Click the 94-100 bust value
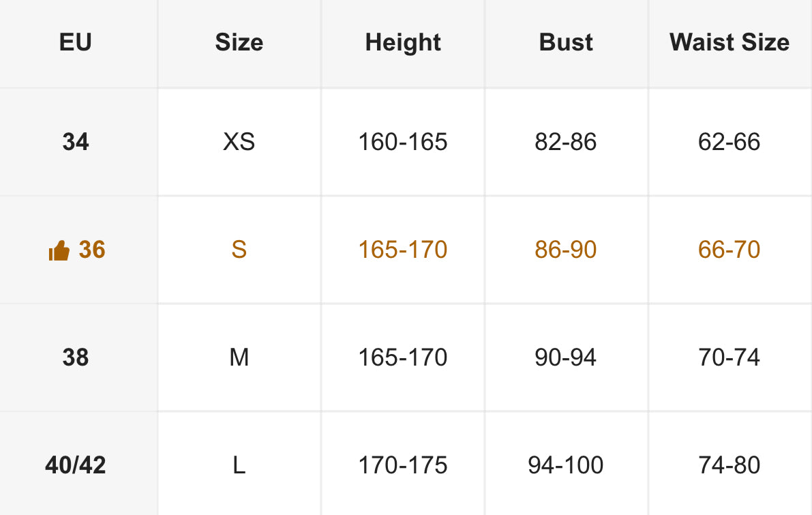The width and height of the screenshot is (812, 515). 566,465
